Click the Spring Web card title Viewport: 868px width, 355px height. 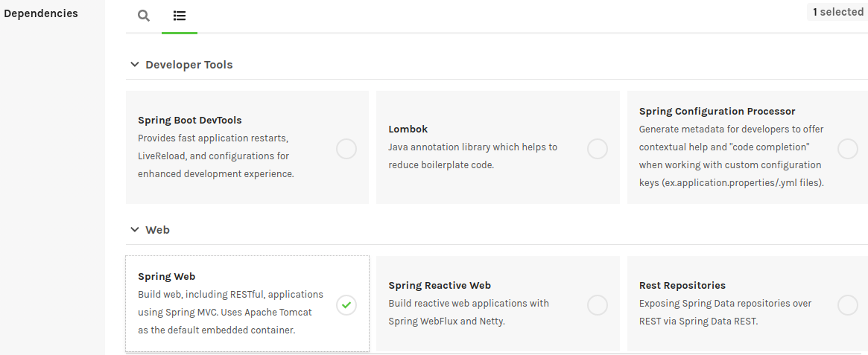[x=167, y=277]
